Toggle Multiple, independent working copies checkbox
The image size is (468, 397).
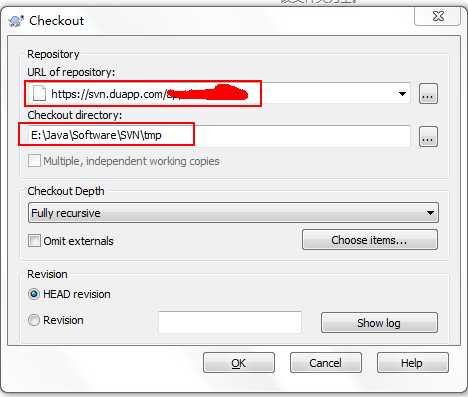pos(34,161)
